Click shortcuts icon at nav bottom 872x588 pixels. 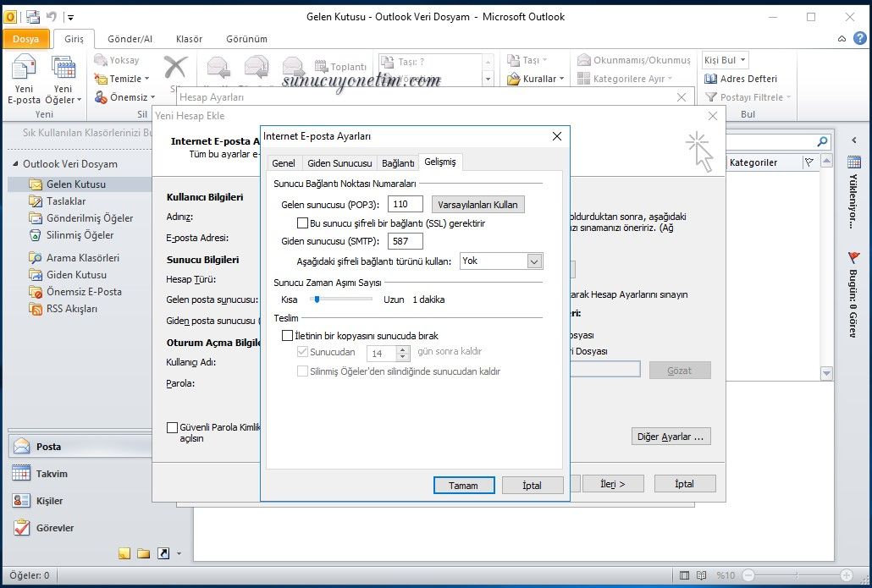pyautogui.click(x=163, y=553)
